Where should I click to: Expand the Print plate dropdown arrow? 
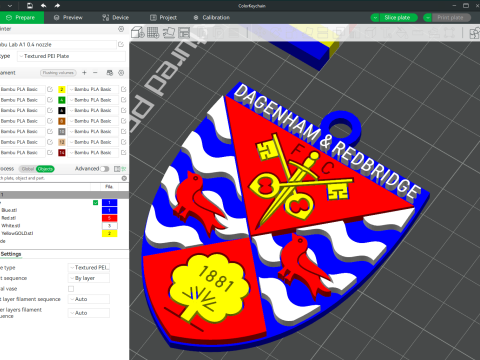(x=427, y=18)
